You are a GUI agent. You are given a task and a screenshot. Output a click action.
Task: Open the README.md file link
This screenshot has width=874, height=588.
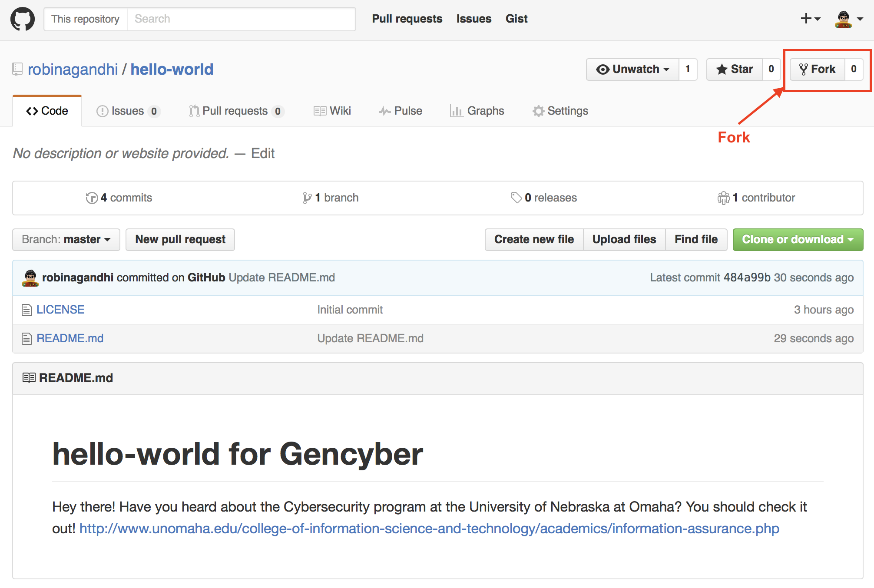70,339
